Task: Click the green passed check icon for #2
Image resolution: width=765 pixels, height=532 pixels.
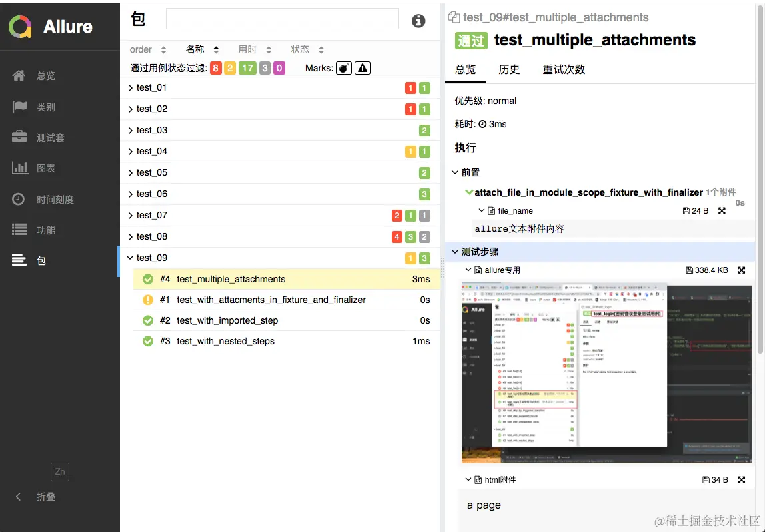Action: click(148, 320)
